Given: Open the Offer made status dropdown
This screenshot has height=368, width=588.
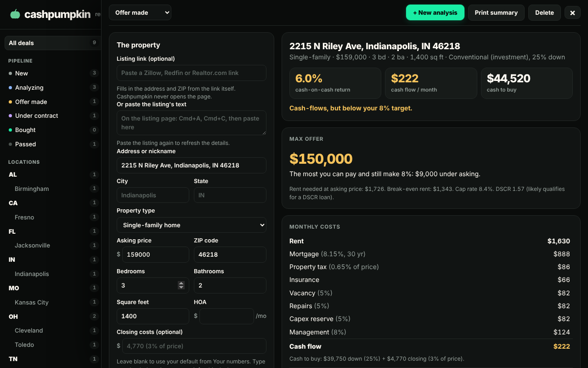Looking at the screenshot, I should point(140,12).
